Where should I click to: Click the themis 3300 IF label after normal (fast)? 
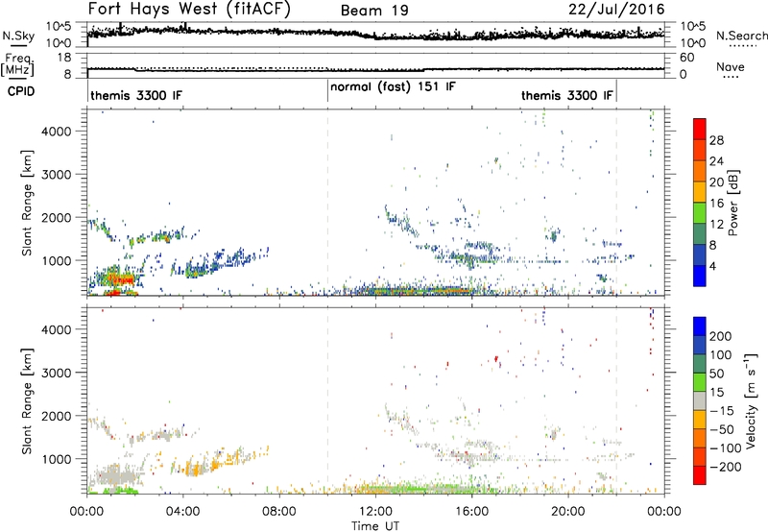pos(567,95)
